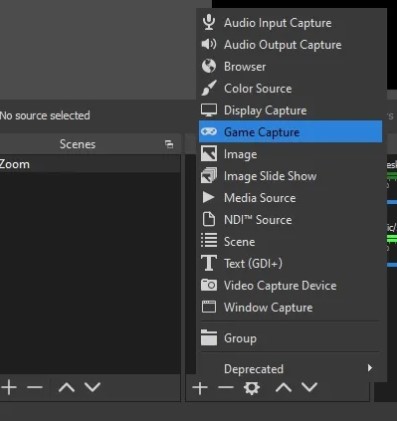Add an Image source
Viewport: 397px width, 421px height.
point(290,154)
